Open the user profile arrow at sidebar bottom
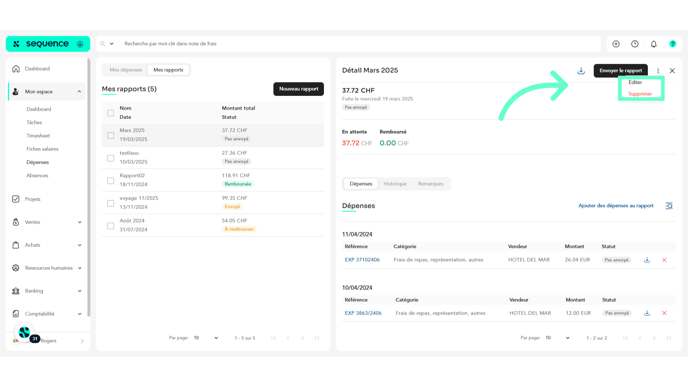The image size is (688, 387). click(82, 341)
